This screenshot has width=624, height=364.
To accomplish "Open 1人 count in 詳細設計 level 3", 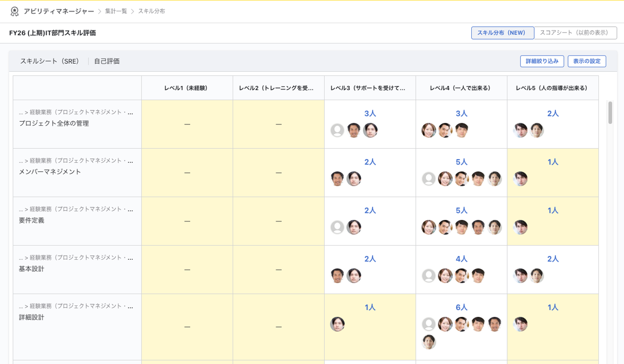I will [x=370, y=308].
